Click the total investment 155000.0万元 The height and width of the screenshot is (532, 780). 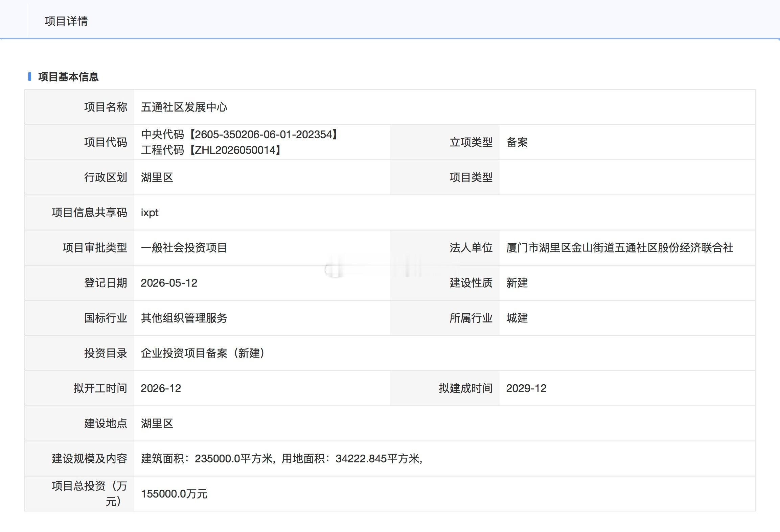174,494
